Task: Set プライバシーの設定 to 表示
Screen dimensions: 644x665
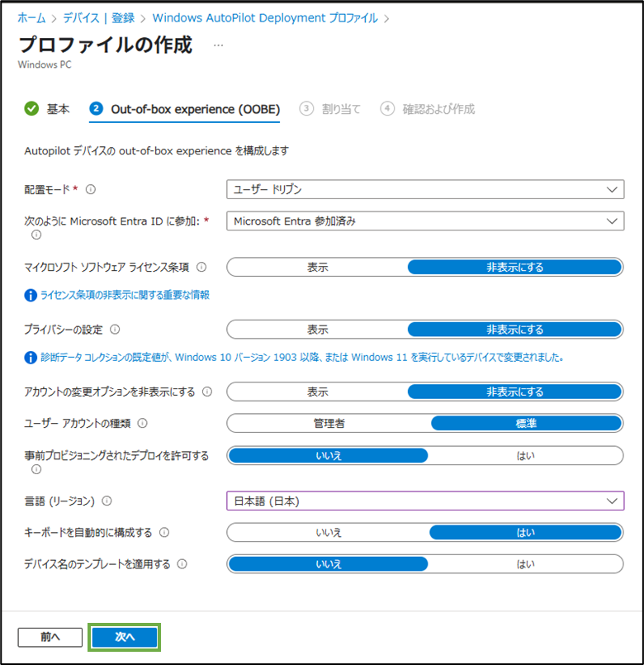Action: tap(318, 330)
